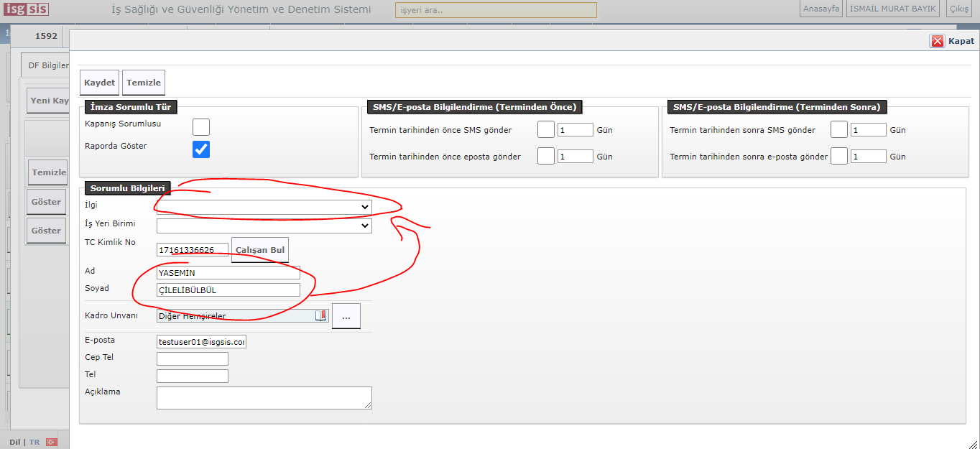Screen dimensions: 980x449
Task: Uncheck the Raporda Göster checkbox
Action: click(x=201, y=149)
